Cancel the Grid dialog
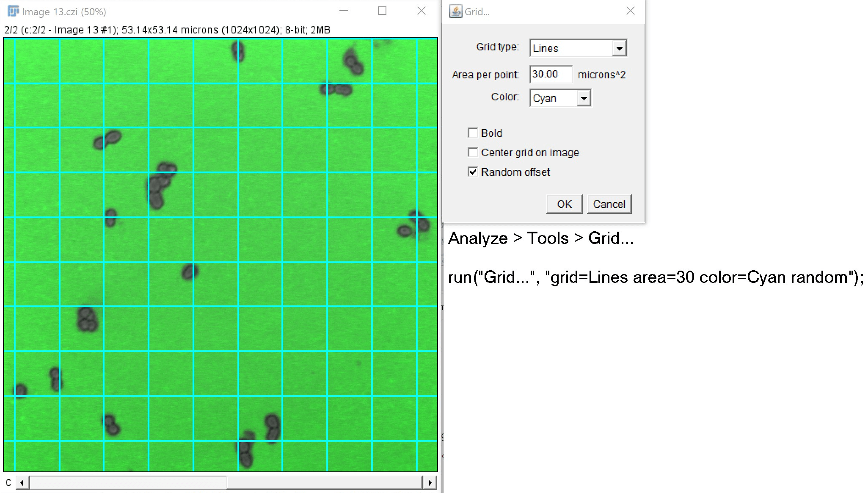This screenshot has height=493, width=868. tap(609, 204)
